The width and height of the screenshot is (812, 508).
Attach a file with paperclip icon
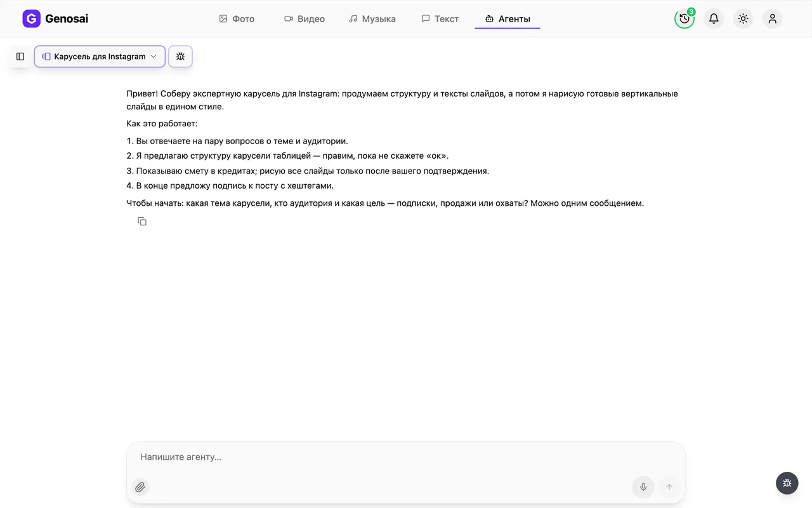[x=140, y=487]
